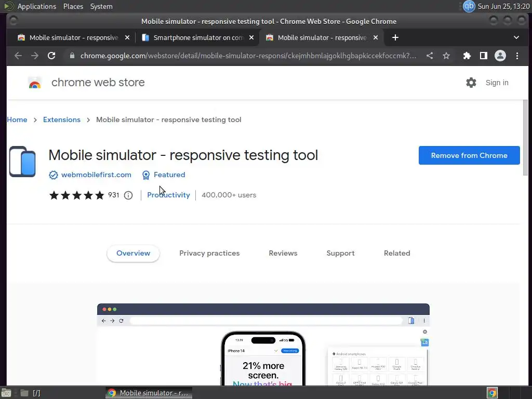This screenshot has height=399, width=532.
Task: Toggle Chrome side panel icon
Action: click(x=484, y=56)
